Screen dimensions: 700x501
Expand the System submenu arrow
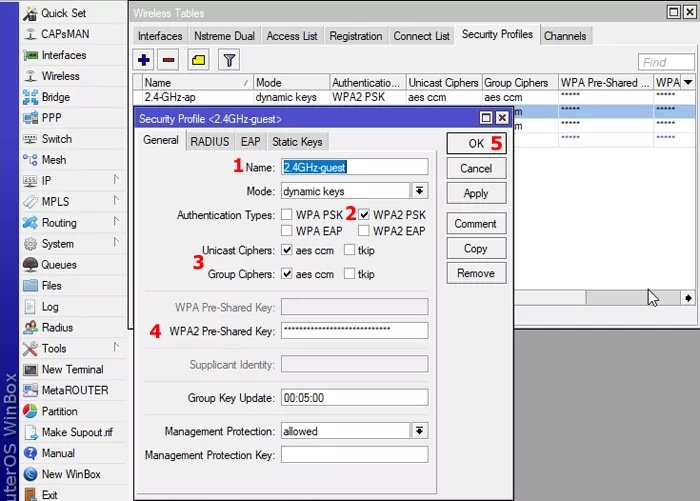[x=116, y=242]
